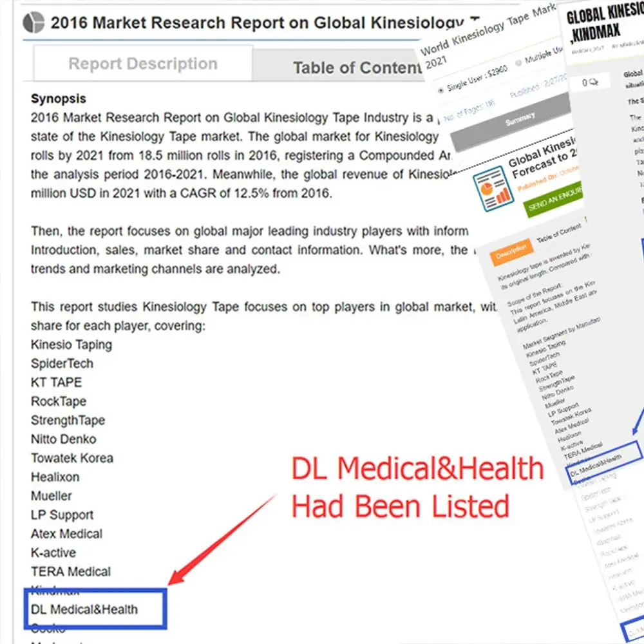
Task: Click the green SEND AN ENQUIRY button
Action: [554, 200]
